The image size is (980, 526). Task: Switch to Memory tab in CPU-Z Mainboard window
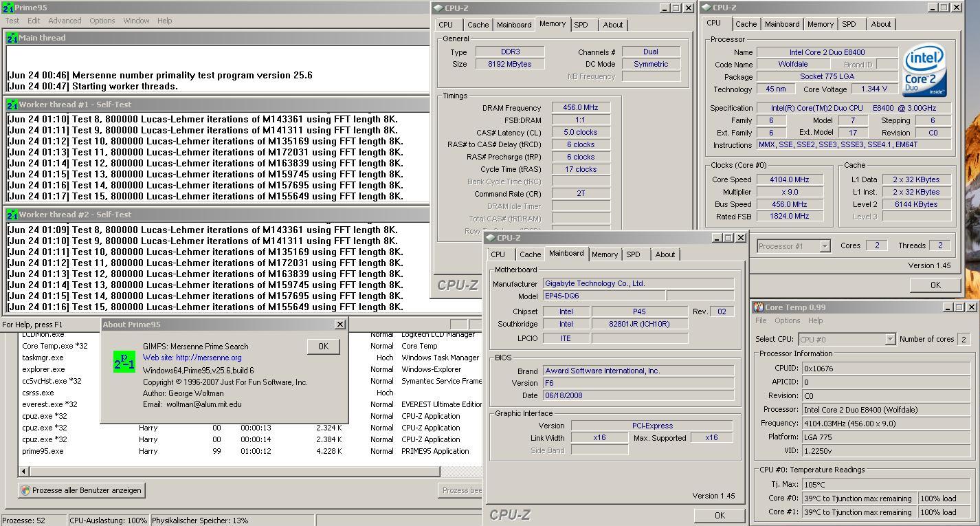point(605,254)
